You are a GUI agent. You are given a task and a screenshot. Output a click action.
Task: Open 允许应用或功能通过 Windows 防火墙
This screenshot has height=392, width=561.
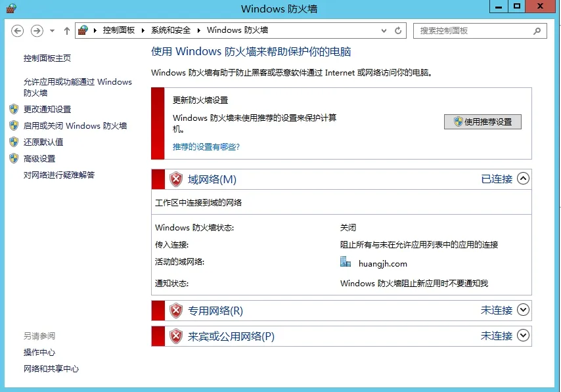(x=78, y=87)
